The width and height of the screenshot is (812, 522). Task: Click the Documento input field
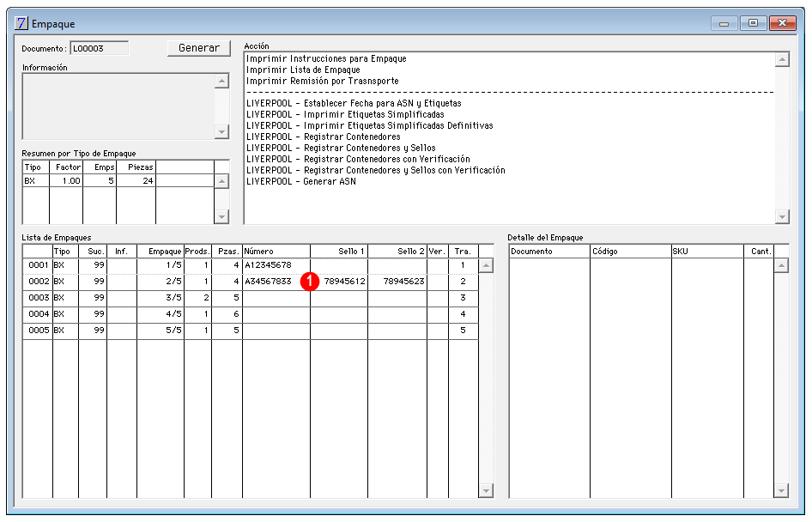100,49
